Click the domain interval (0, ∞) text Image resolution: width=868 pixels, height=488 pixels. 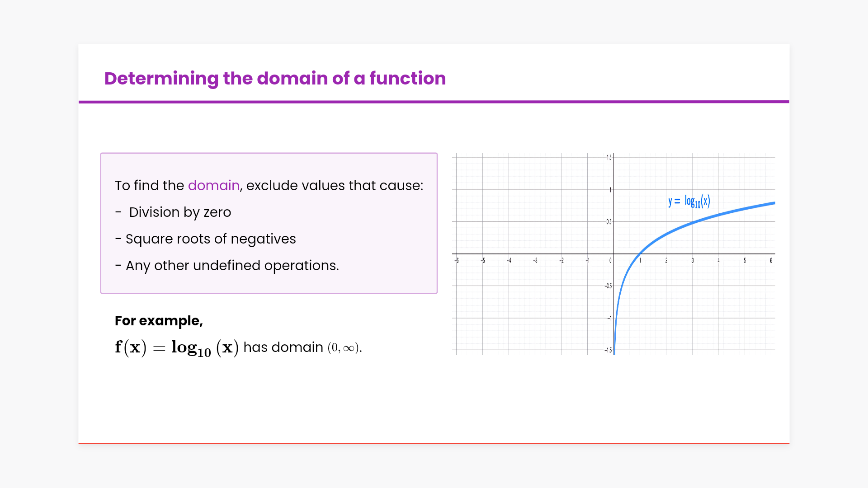coord(344,347)
